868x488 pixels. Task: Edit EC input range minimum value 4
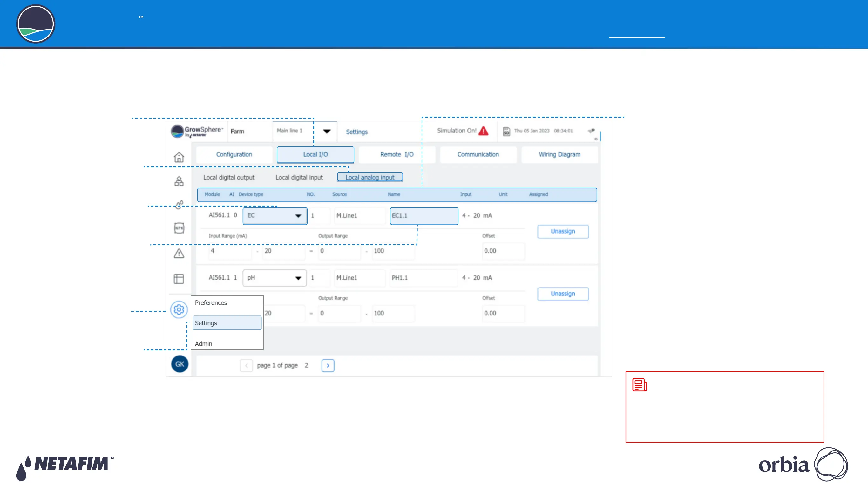pos(230,251)
